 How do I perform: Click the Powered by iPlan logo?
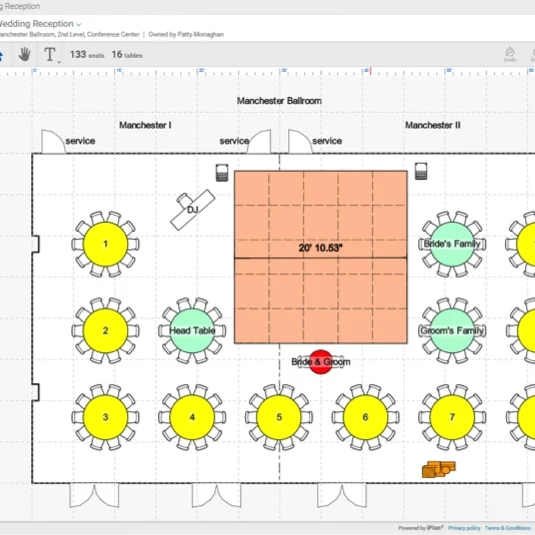[x=421, y=528]
